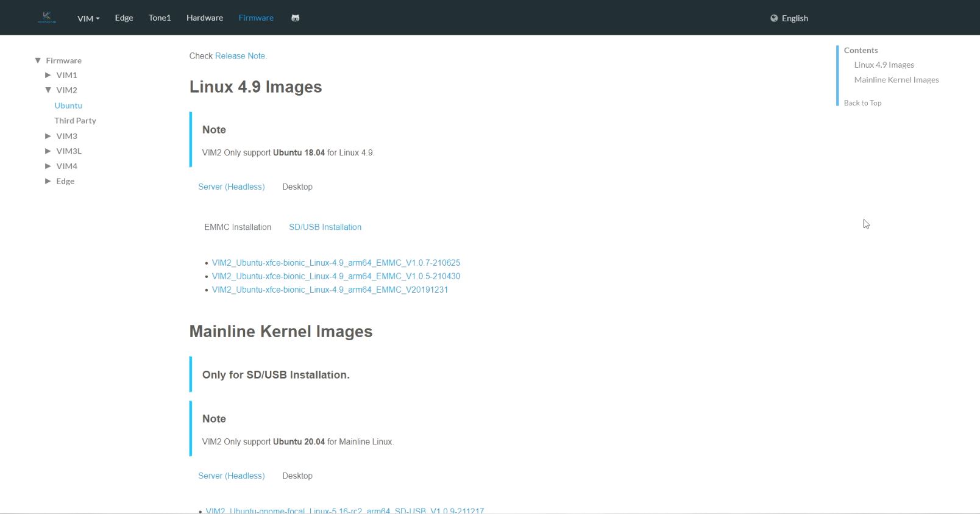Image resolution: width=980 pixels, height=514 pixels.
Task: Collapse the Firmware tree section
Action: pos(38,60)
